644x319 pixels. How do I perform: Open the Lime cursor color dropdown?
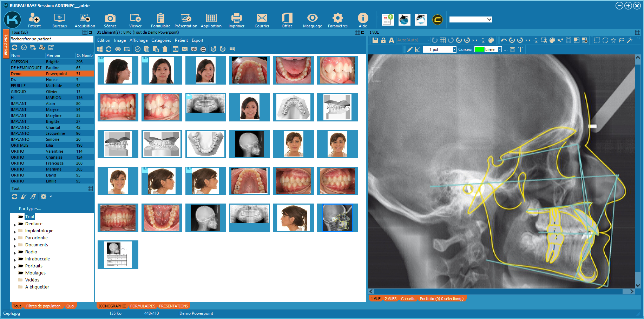pyautogui.click(x=500, y=49)
